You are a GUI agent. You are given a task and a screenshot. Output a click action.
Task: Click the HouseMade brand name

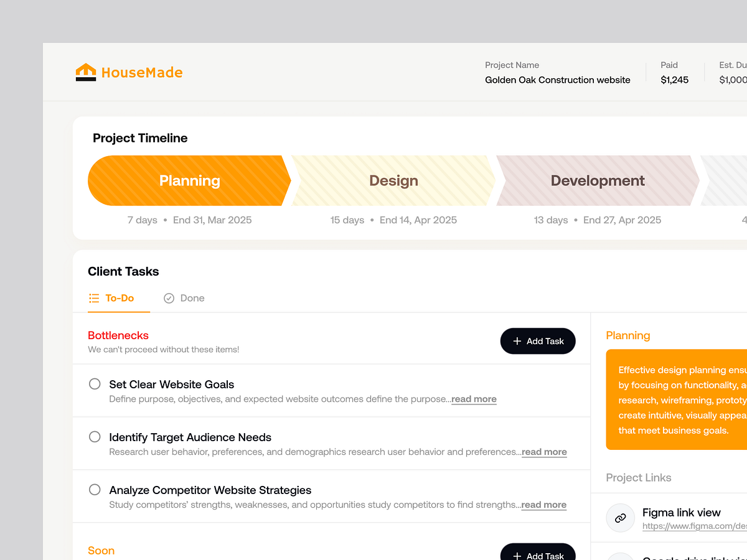click(142, 73)
